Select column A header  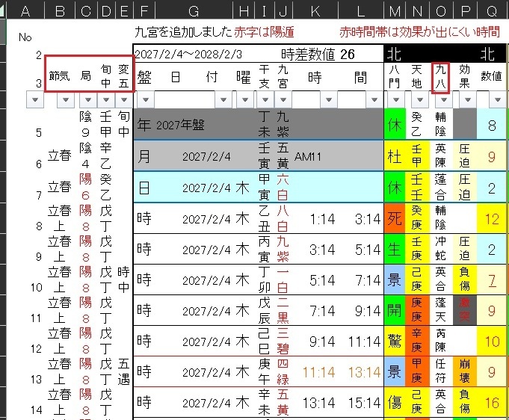[25, 10]
